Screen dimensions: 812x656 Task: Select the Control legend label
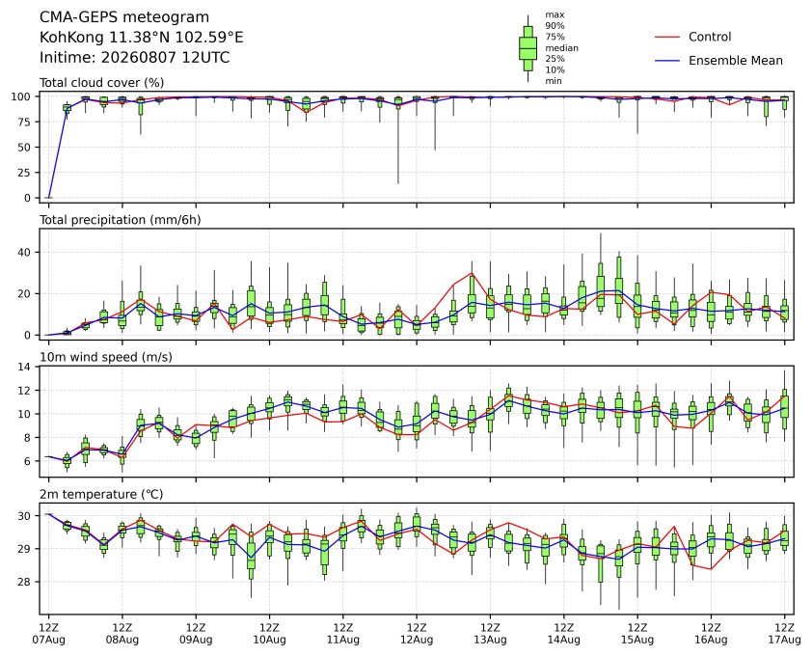coord(710,37)
